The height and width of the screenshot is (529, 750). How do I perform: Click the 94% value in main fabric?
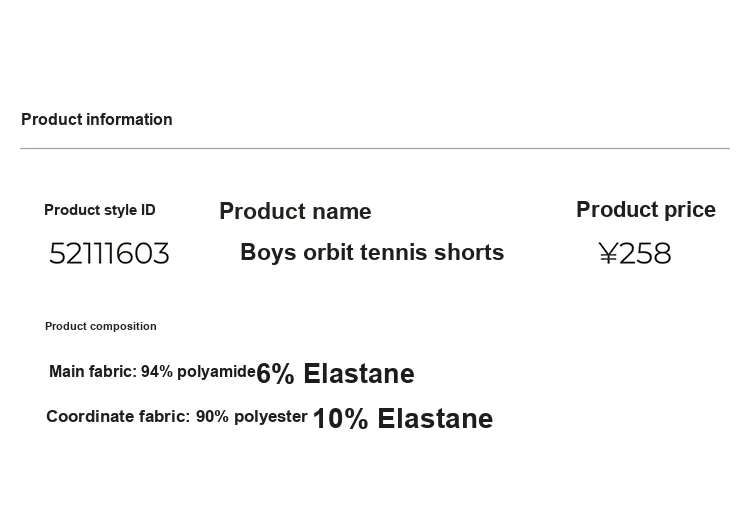[157, 372]
